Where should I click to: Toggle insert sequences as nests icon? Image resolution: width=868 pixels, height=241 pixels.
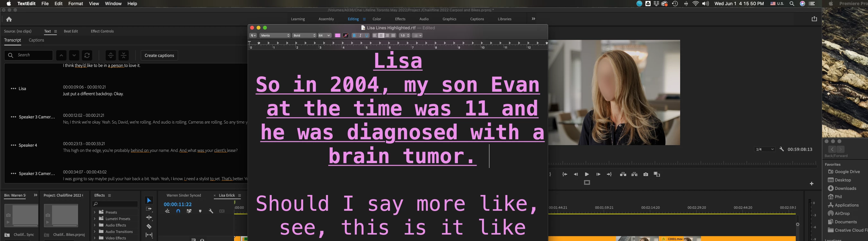167,211
